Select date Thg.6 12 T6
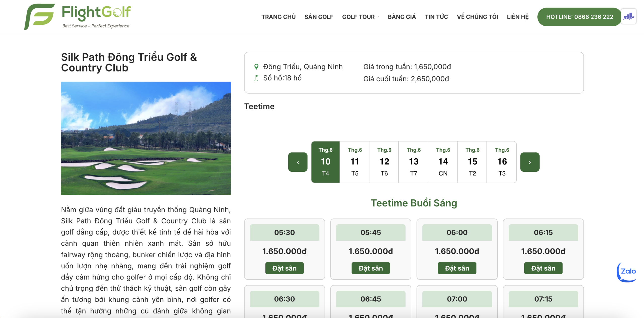The image size is (644, 318). 384,162
